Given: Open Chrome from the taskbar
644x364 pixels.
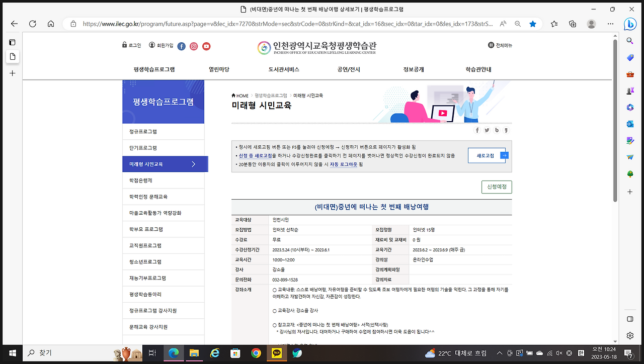Looking at the screenshot, I should point(256,353).
